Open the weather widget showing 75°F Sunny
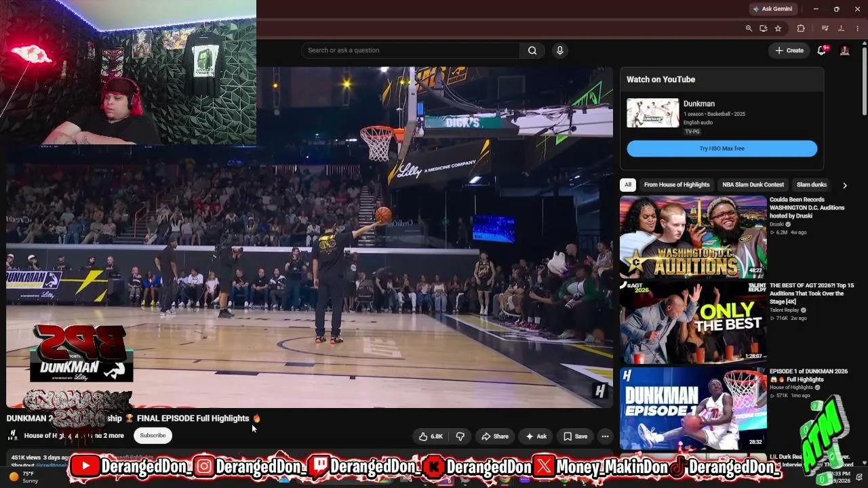Screen dimensions: 868x488 coord(24,477)
